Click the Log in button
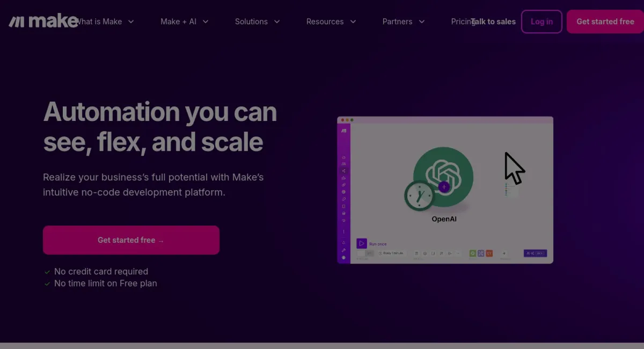 point(541,21)
